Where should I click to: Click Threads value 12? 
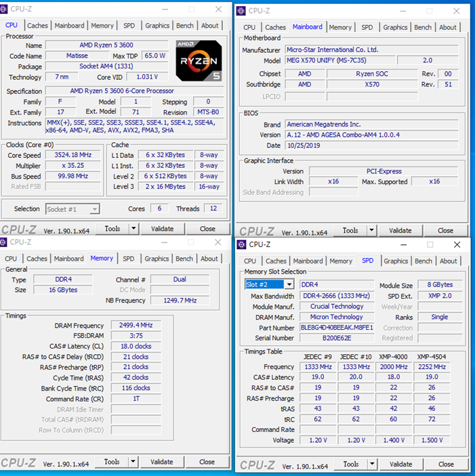[213, 209]
